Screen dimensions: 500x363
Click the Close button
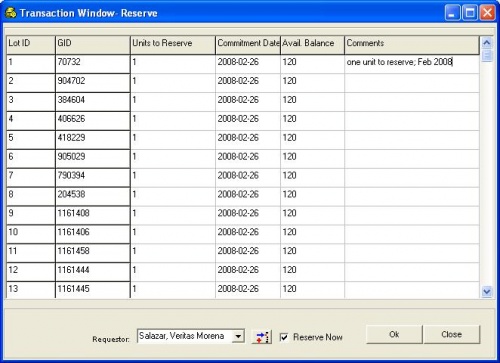click(452, 334)
